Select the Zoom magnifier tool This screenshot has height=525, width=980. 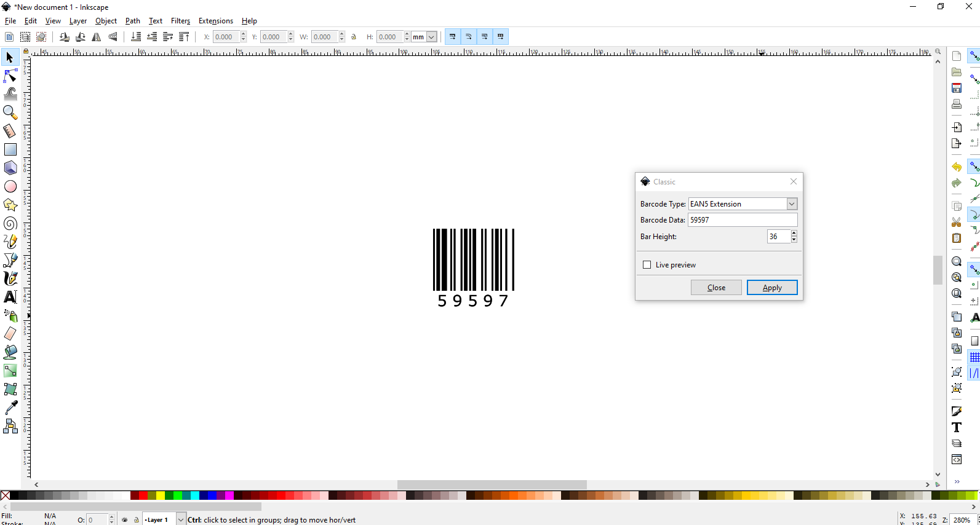point(10,112)
